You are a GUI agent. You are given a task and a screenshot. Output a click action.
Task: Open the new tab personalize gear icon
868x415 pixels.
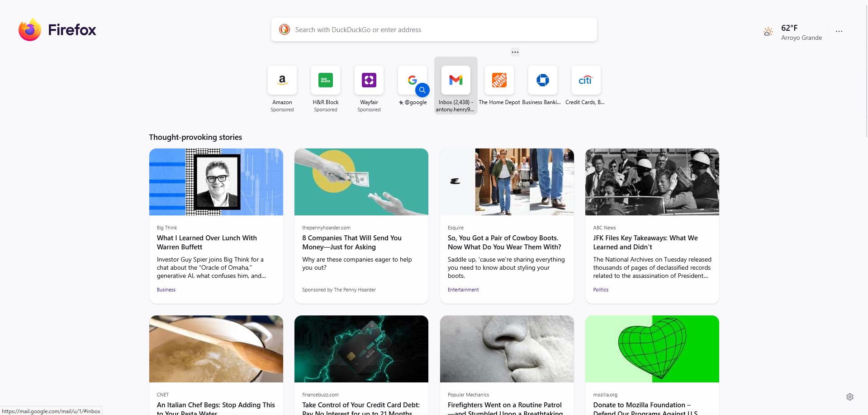(x=850, y=397)
